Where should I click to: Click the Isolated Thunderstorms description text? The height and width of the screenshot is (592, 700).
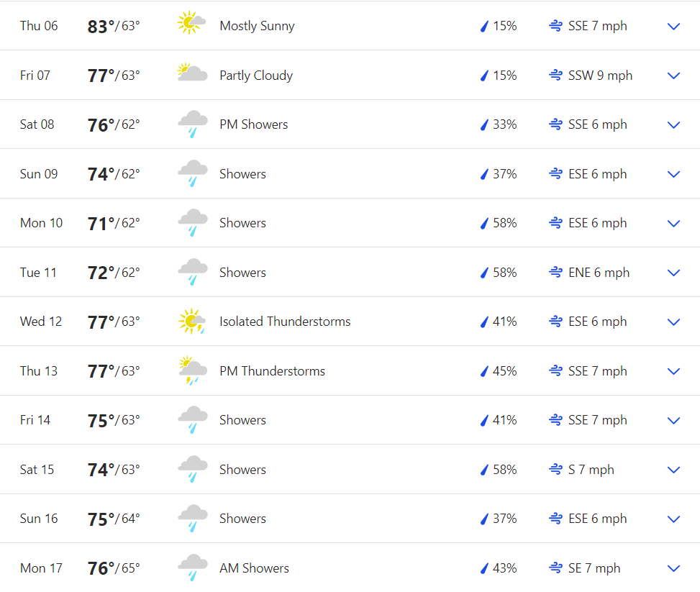coord(285,322)
